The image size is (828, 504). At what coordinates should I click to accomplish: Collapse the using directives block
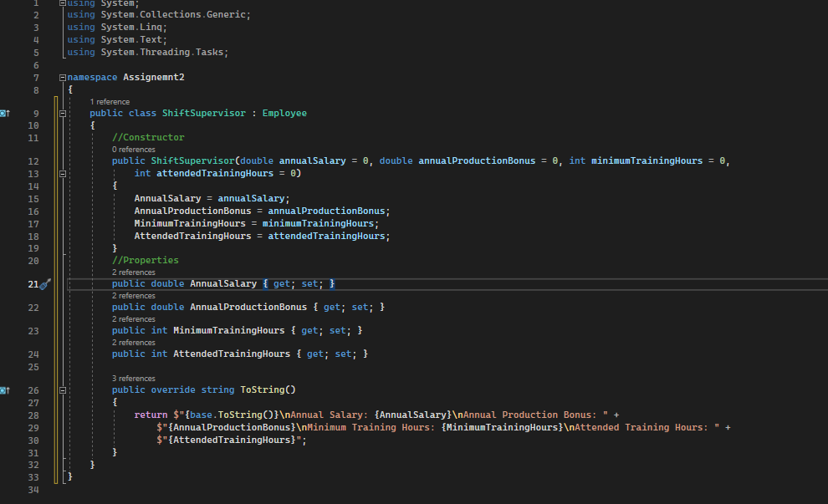(62, 3)
